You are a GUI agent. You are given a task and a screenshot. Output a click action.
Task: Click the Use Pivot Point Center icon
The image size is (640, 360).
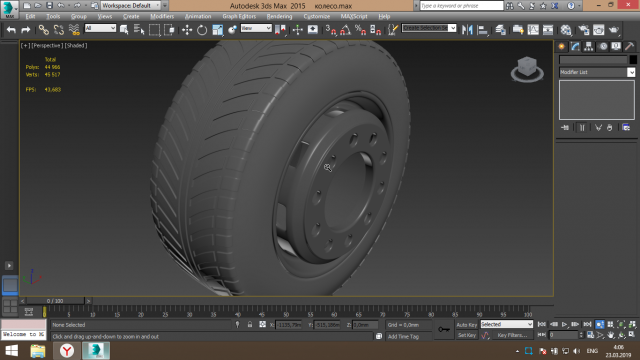(x=280, y=30)
